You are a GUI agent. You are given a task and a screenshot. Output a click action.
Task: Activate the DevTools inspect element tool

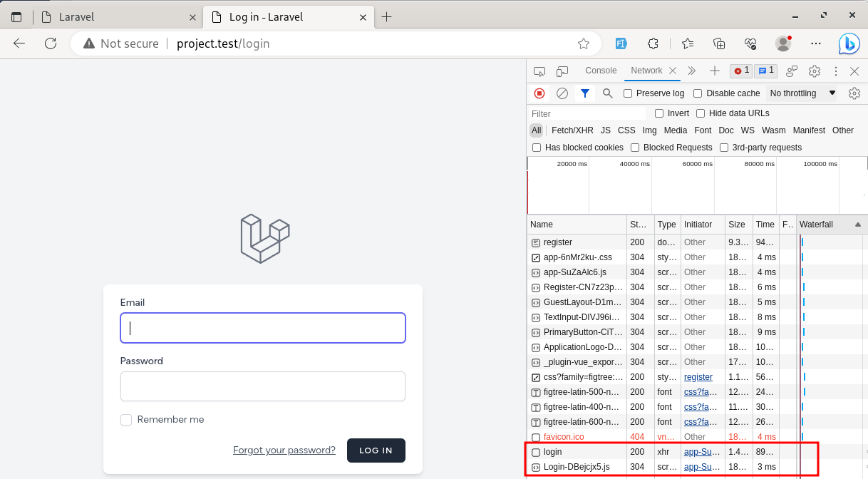539,71
